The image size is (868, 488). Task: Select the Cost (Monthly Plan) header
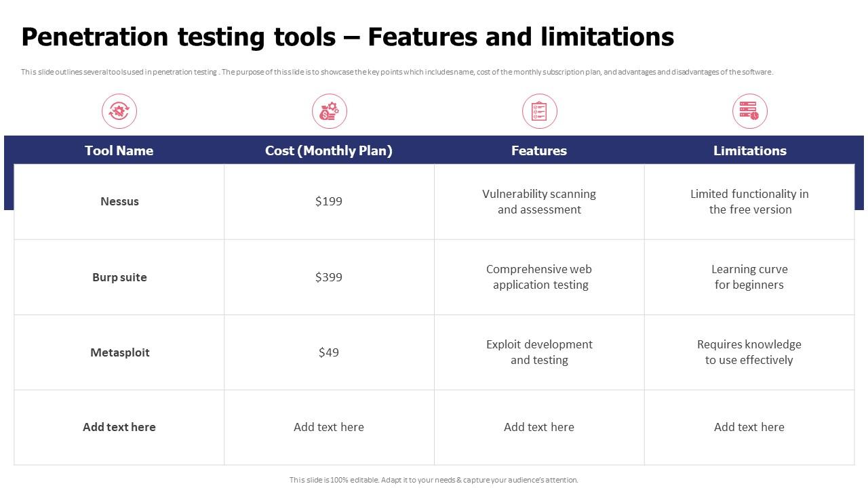coord(329,150)
